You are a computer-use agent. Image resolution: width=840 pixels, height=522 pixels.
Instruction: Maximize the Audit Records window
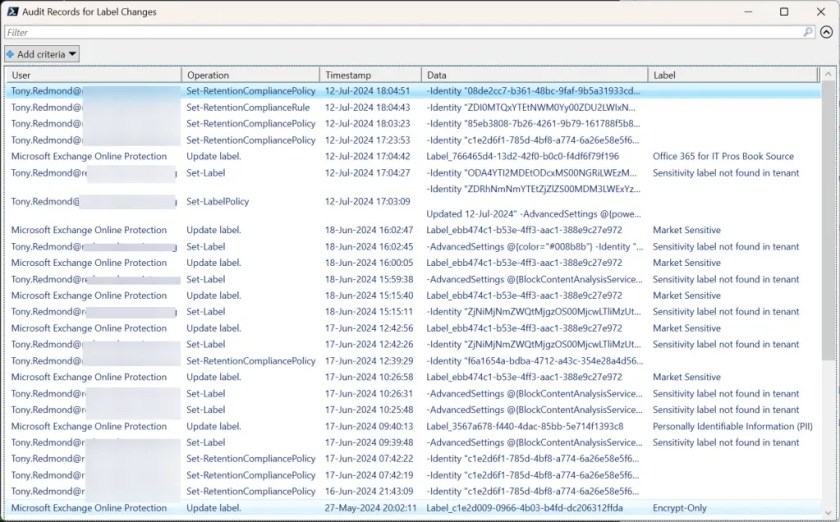point(784,11)
